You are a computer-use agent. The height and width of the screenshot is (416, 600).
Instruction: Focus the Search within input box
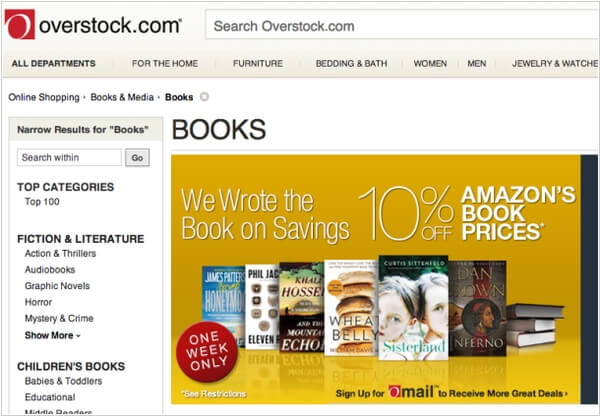[69, 157]
